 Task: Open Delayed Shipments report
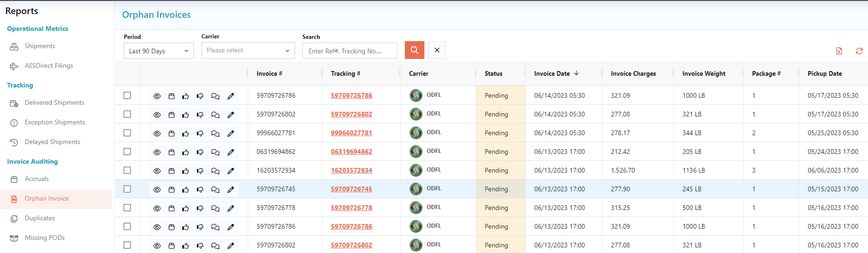(52, 142)
